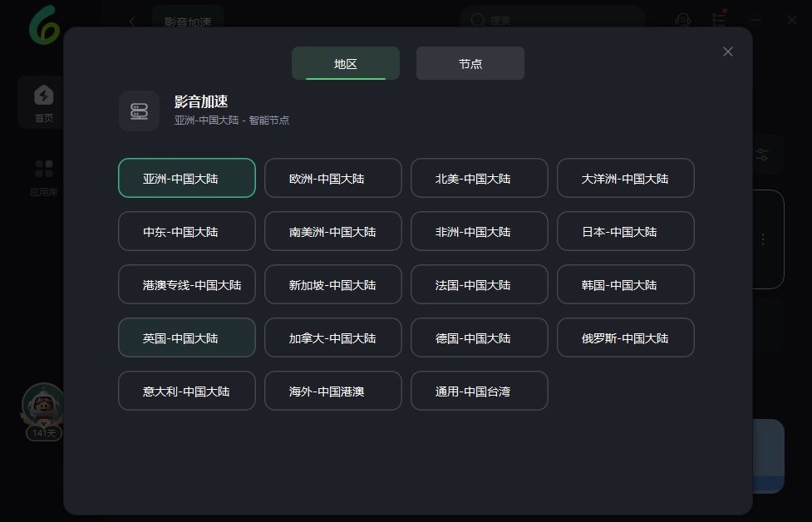
Task: Choose the 海外-中国港澳 region
Action: click(x=332, y=391)
